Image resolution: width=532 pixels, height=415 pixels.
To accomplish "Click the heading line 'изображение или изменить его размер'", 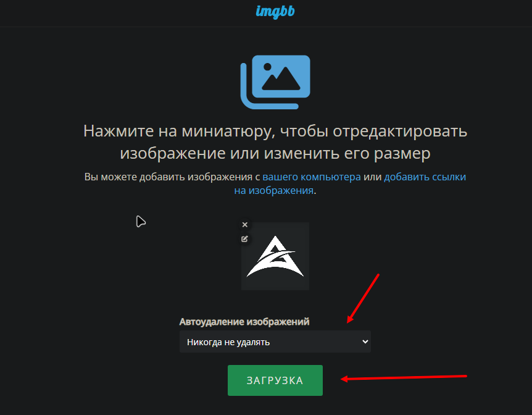I will tap(275, 154).
